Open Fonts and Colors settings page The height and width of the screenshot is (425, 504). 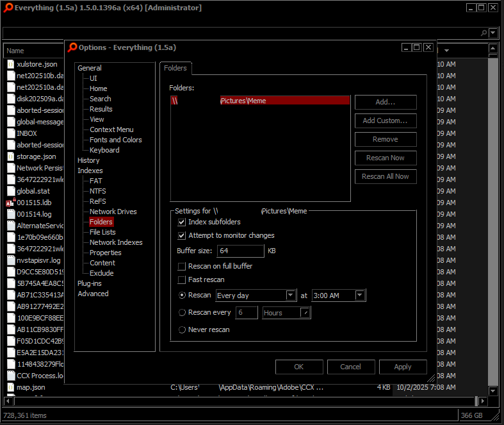click(115, 140)
